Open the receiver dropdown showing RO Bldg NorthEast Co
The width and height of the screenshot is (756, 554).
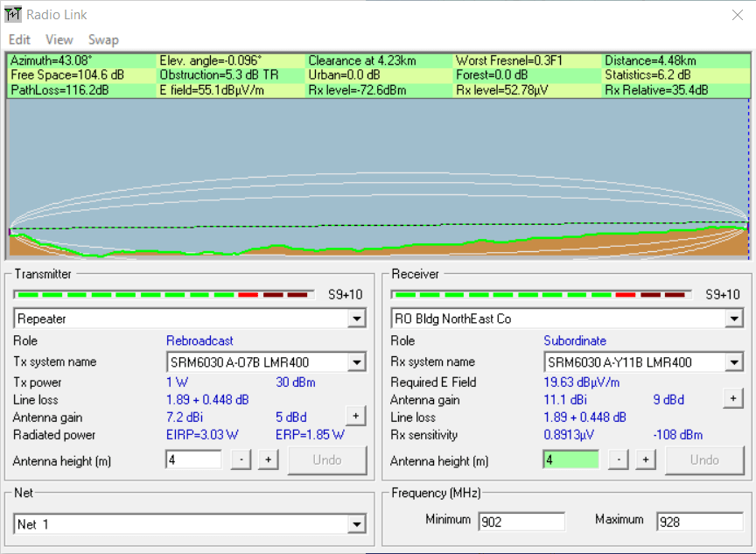click(735, 318)
